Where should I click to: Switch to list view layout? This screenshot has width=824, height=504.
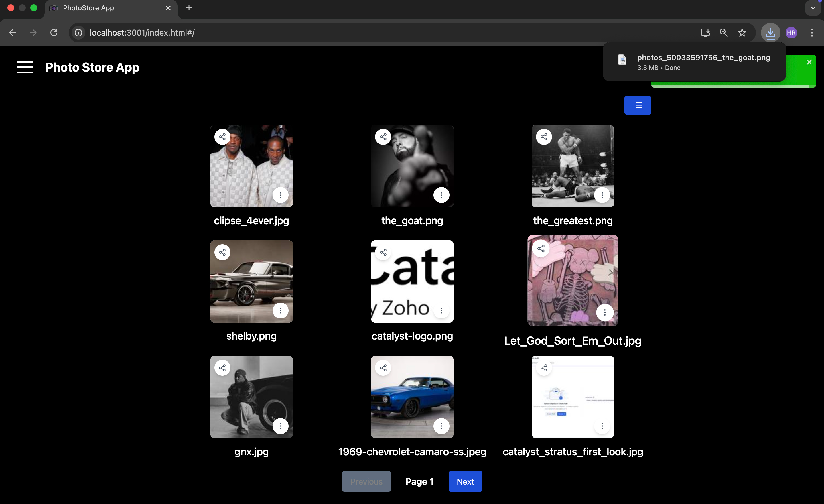pyautogui.click(x=637, y=105)
